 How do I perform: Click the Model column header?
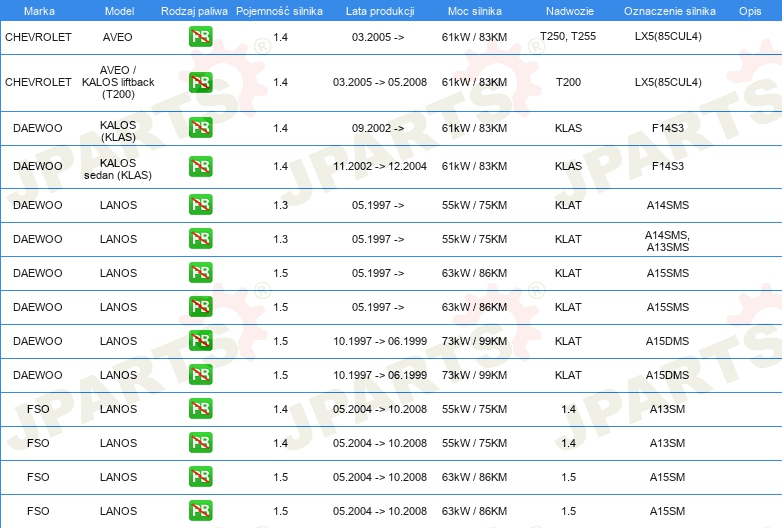(118, 10)
